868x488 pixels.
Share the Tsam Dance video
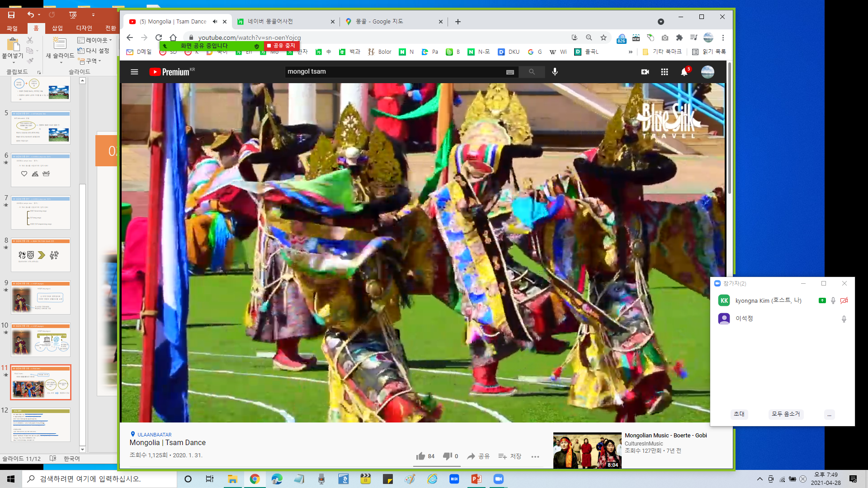tap(478, 456)
